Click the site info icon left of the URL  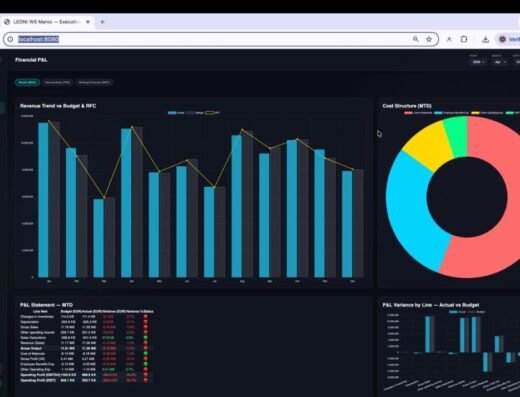click(10, 39)
